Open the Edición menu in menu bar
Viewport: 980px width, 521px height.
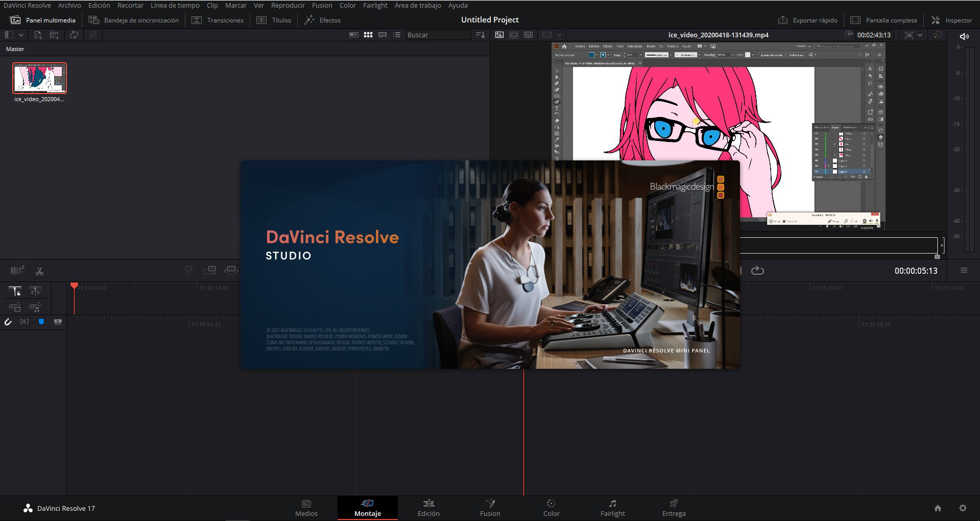tap(99, 5)
